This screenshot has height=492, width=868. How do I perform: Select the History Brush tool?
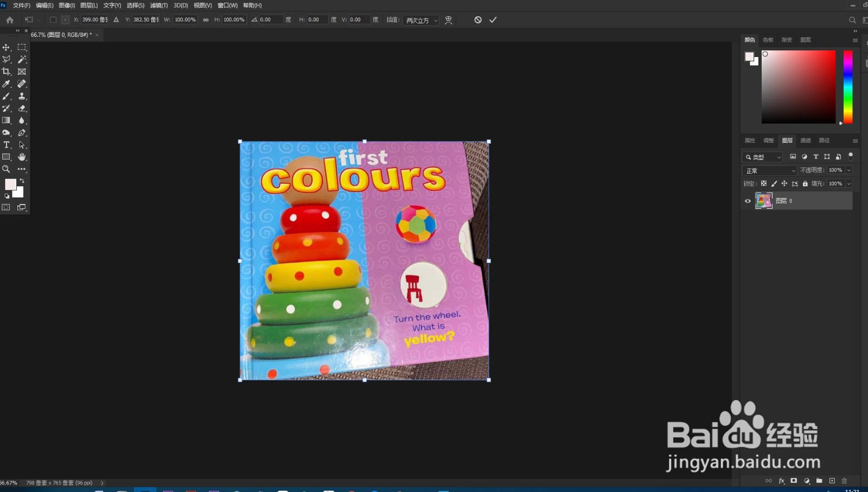[7, 108]
